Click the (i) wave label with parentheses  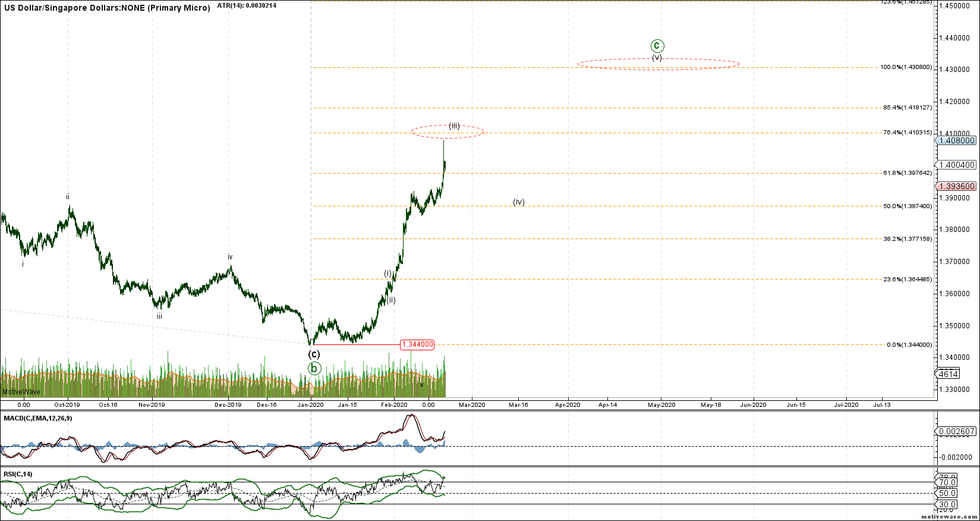click(387, 273)
